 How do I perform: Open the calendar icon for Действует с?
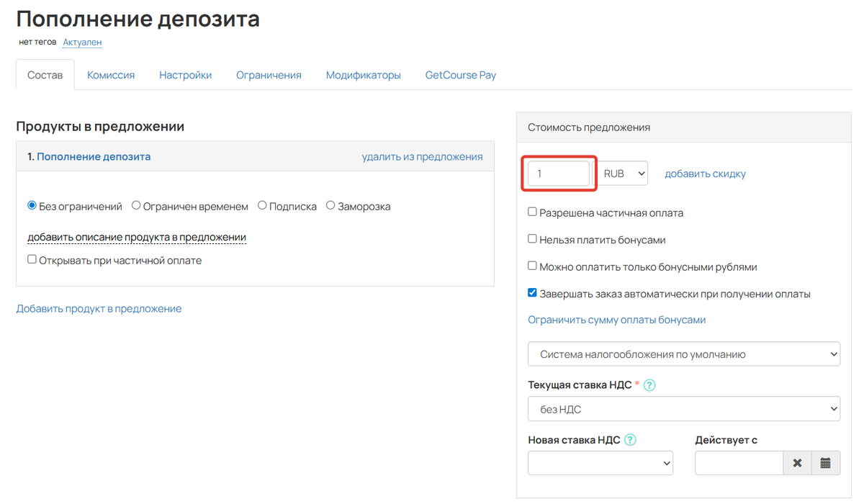click(825, 462)
